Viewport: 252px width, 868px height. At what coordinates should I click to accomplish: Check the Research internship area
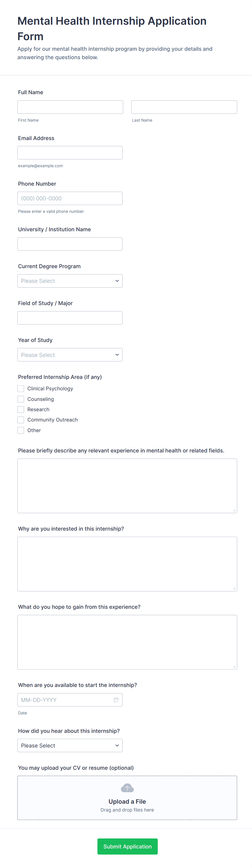click(x=21, y=409)
